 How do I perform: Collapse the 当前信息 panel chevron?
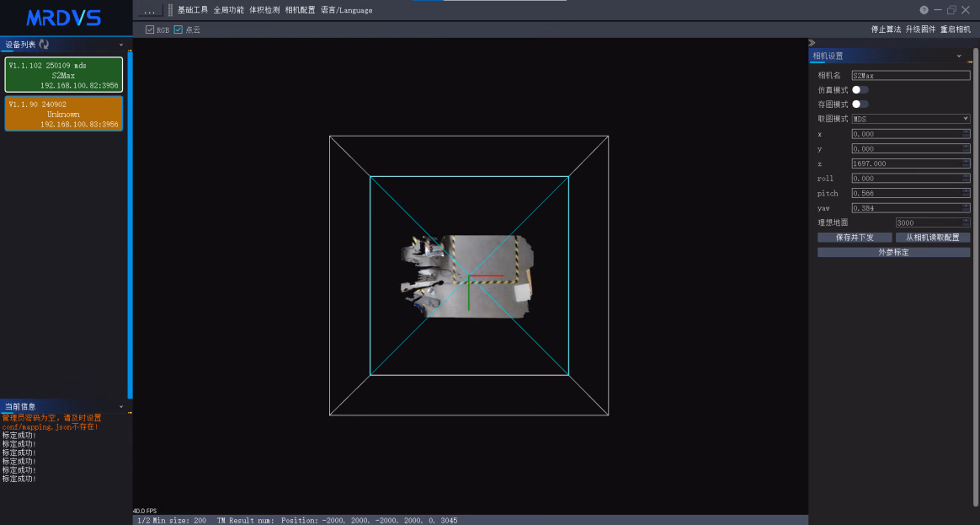(121, 407)
